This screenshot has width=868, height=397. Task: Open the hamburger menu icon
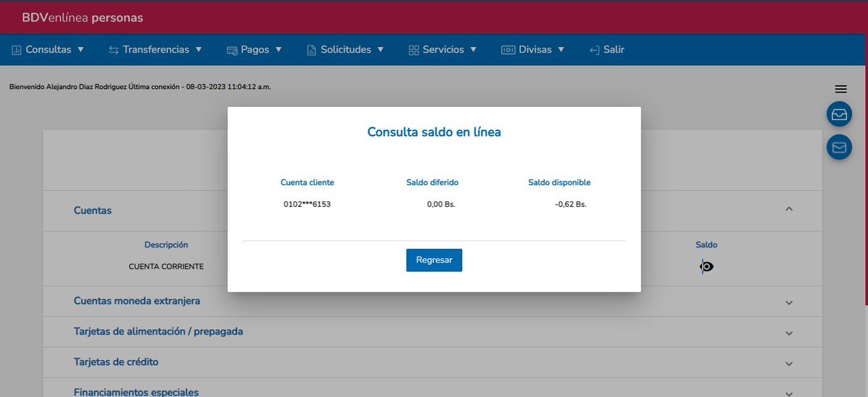pos(841,89)
